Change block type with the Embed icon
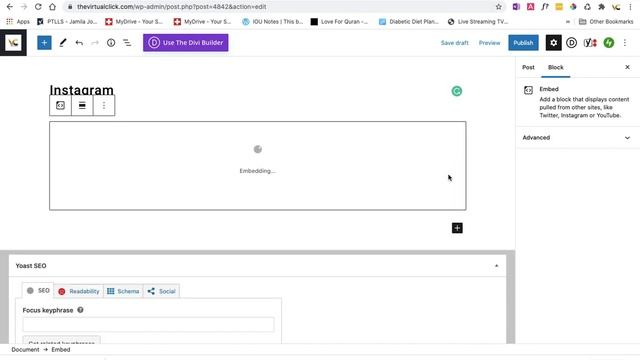Image resolution: width=640 pixels, height=360 pixels. pos(60,105)
